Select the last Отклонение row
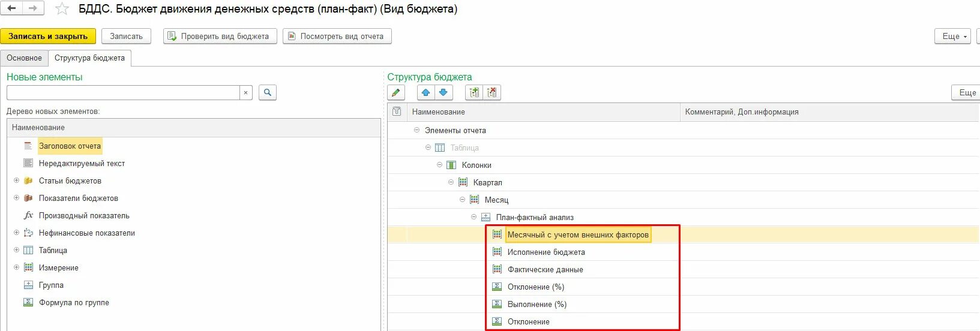The image size is (980, 331). [x=528, y=321]
